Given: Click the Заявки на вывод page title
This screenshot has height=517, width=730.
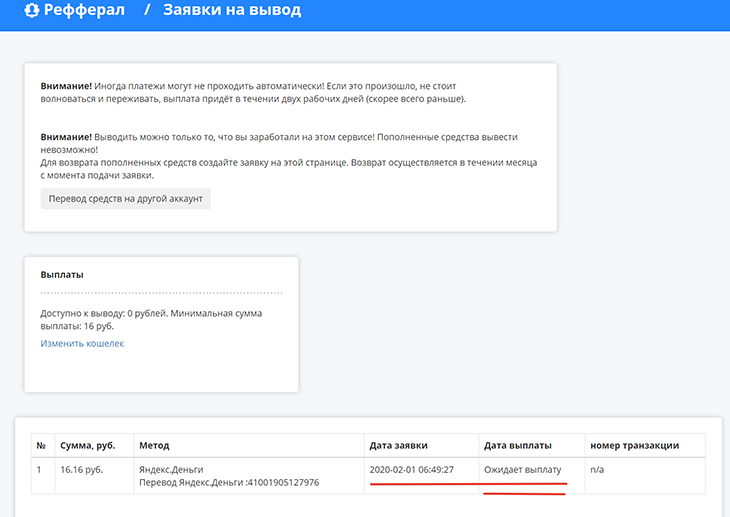Looking at the screenshot, I should click(x=231, y=11).
